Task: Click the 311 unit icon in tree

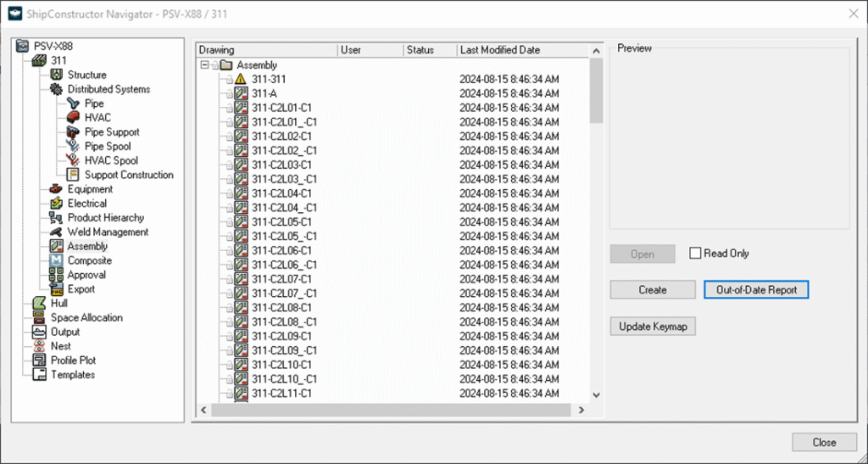Action: tap(39, 60)
